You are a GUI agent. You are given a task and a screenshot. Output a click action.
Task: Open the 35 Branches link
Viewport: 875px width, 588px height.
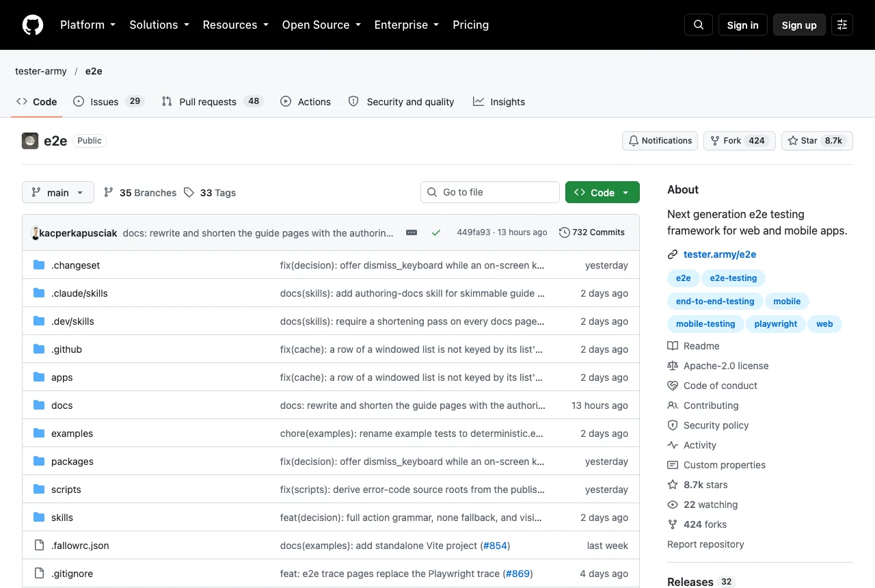click(140, 193)
